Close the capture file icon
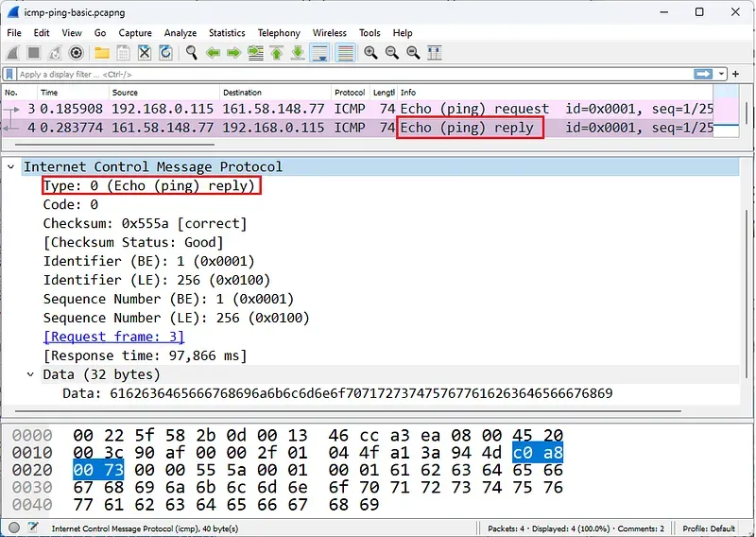Image resolution: width=756 pixels, height=537 pixels. pyautogui.click(x=145, y=53)
